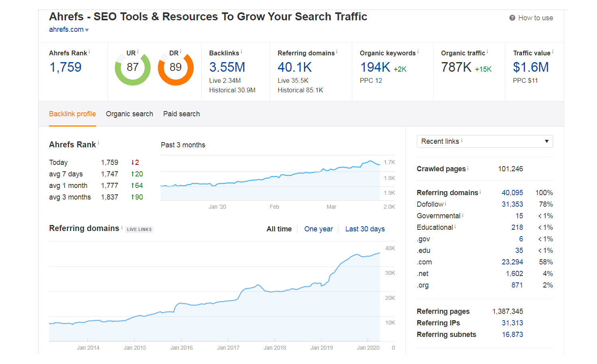This screenshot has height=364, width=597.
Task: Open the 31,313 Referring IPs link
Action: coord(512,323)
